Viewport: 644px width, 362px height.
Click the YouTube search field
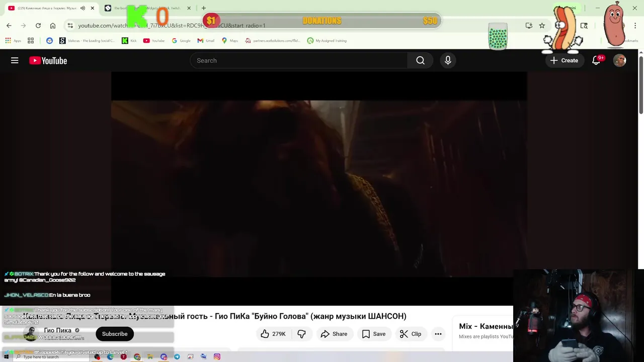(x=299, y=60)
